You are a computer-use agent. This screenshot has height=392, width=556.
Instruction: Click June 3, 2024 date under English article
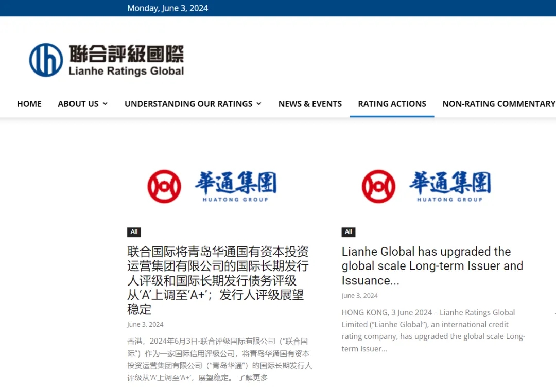coord(359,296)
